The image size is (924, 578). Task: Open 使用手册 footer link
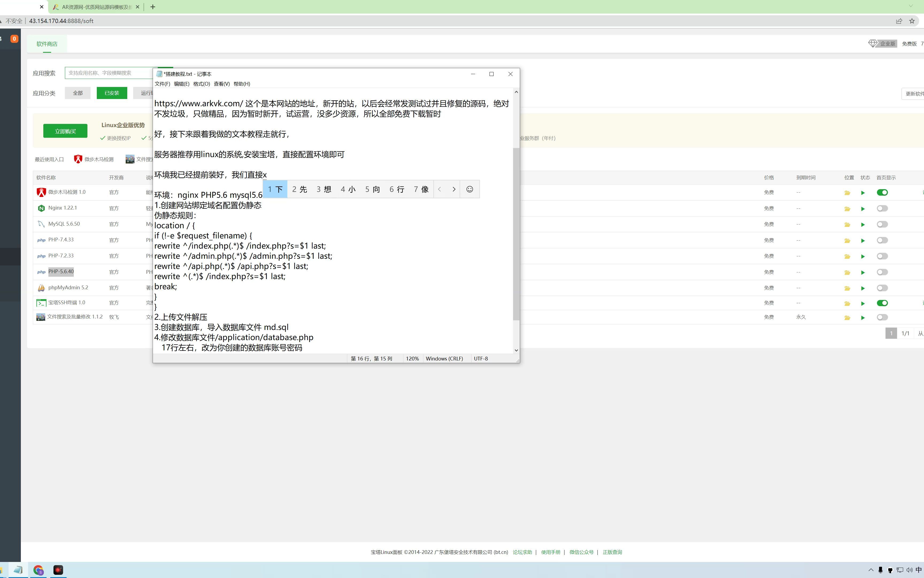(x=550, y=552)
